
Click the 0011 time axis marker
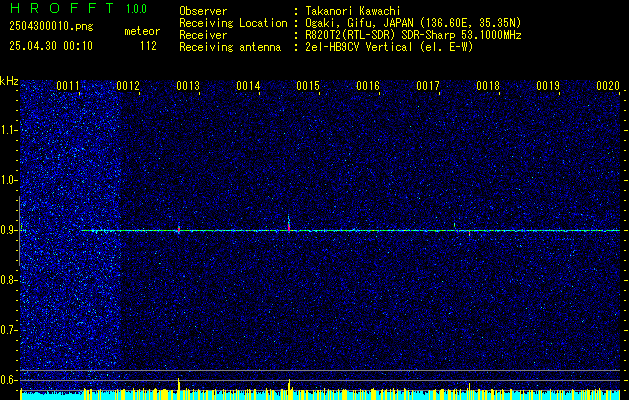pyautogui.click(x=67, y=86)
